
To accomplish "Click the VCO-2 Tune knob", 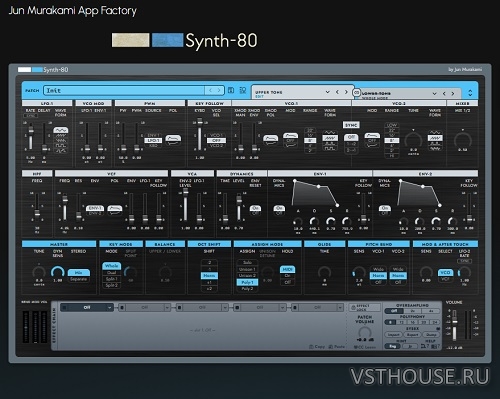I will [x=413, y=140].
